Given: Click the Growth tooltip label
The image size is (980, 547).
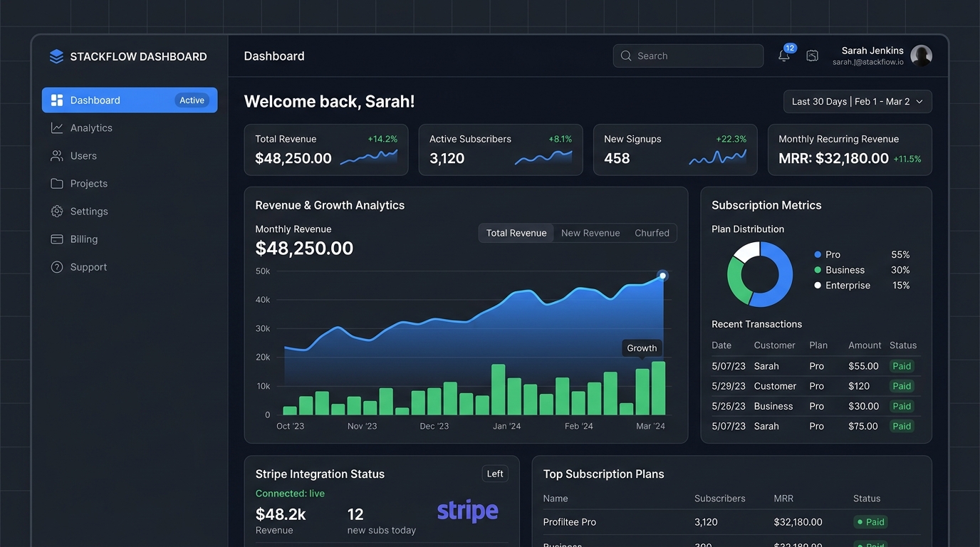Looking at the screenshot, I should [642, 348].
